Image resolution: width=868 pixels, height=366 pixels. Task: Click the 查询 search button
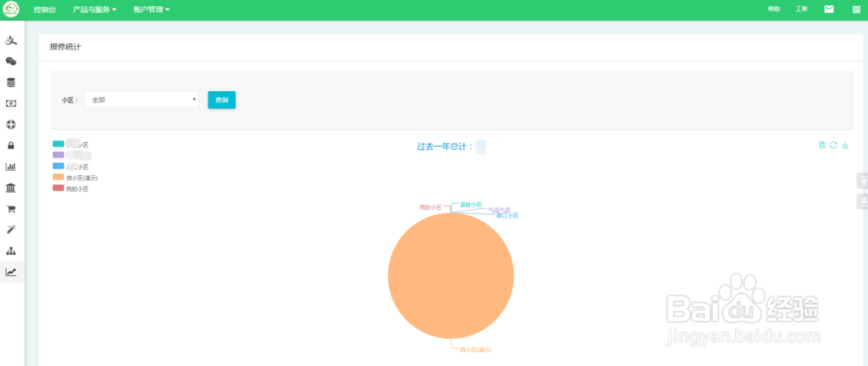(221, 100)
